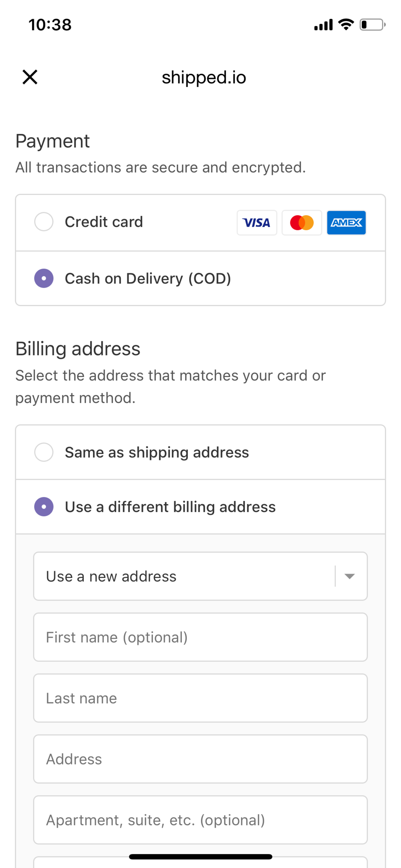Click the shipped.io title

point(203,77)
